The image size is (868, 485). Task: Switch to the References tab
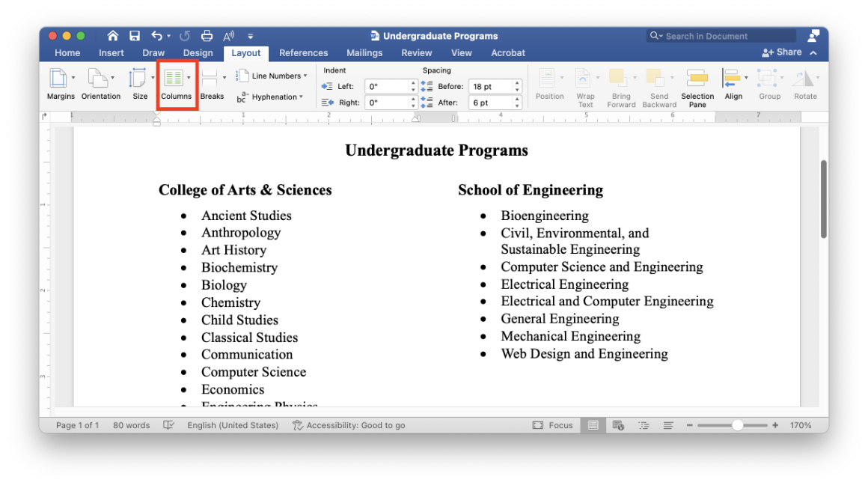click(303, 52)
